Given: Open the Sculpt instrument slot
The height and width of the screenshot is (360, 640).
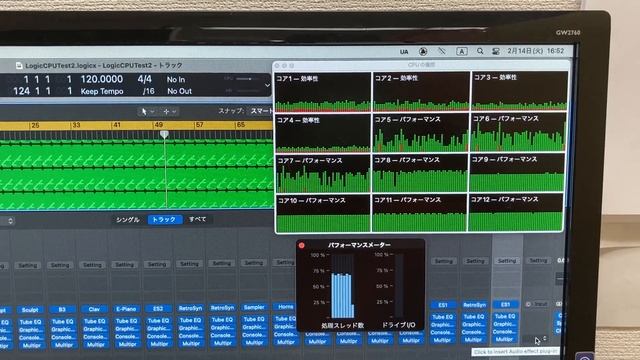Looking at the screenshot, I should 30,310.
